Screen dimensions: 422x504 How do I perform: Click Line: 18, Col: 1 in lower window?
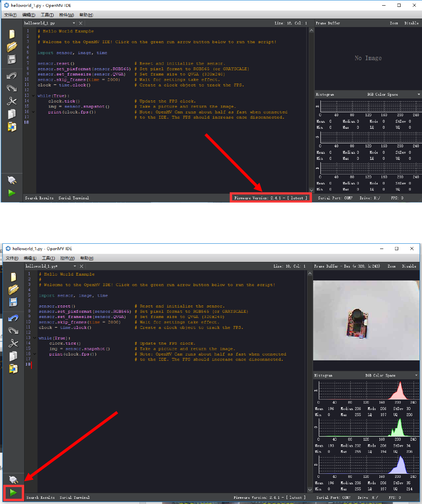[289, 266]
